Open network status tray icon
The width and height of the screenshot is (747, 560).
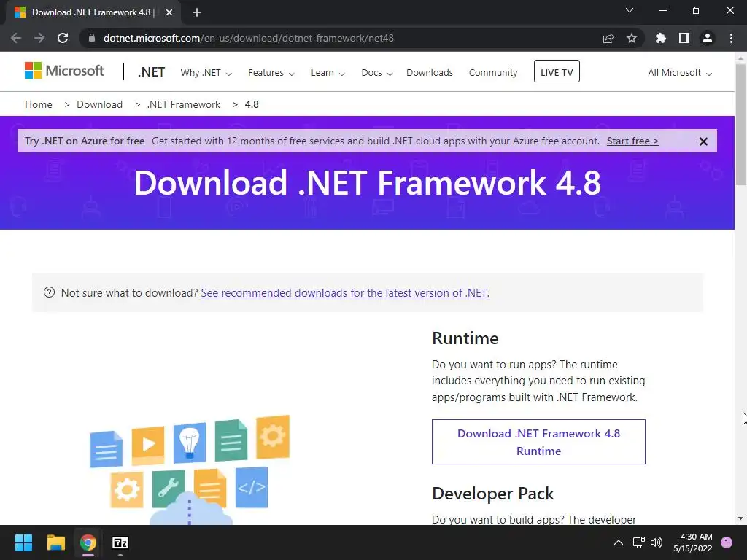pyautogui.click(x=638, y=542)
